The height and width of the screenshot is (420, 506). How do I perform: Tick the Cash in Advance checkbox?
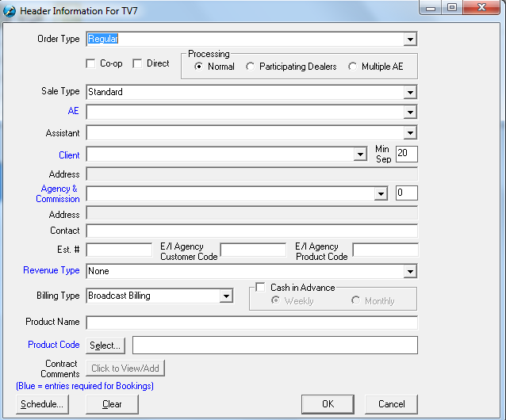pyautogui.click(x=259, y=288)
